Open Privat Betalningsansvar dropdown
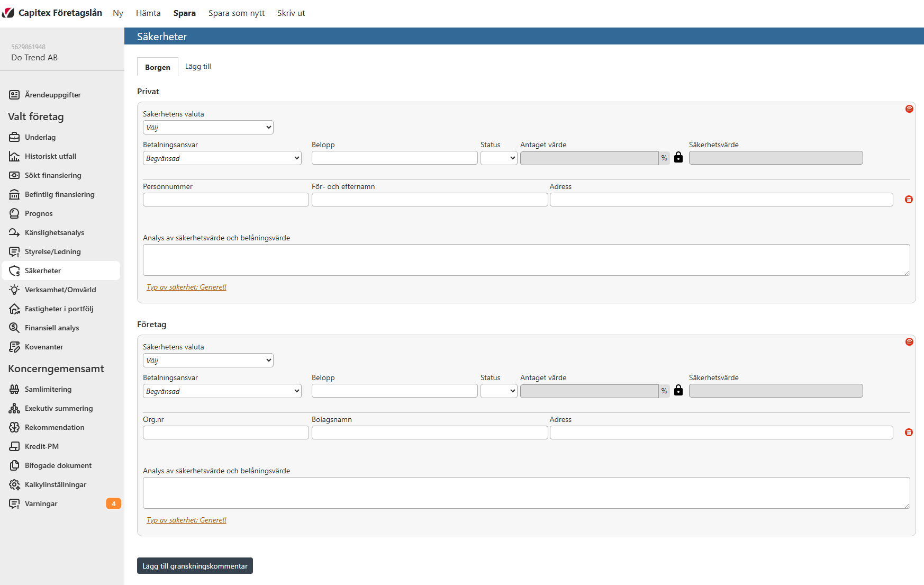Viewport: 924px width, 585px height. [222, 158]
